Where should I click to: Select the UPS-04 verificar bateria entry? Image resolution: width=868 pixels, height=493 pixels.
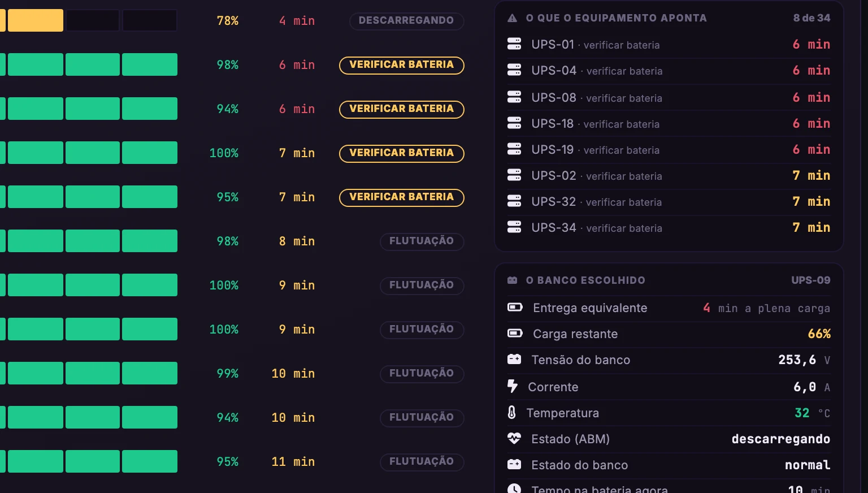tap(669, 71)
